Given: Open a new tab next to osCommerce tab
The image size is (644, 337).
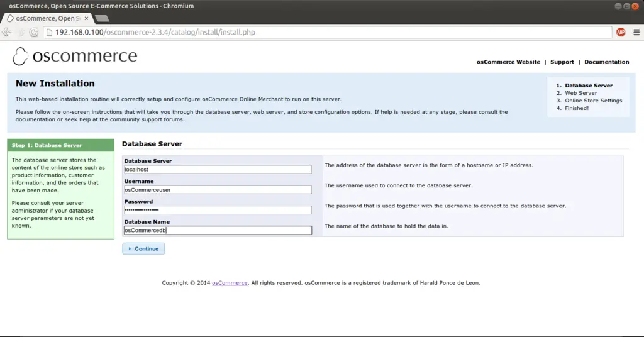Looking at the screenshot, I should [x=101, y=18].
